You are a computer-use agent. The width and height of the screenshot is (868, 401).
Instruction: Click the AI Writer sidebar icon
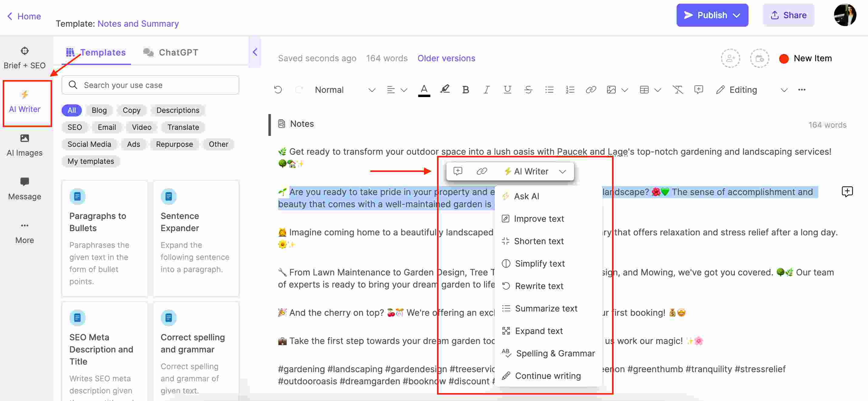click(x=24, y=101)
